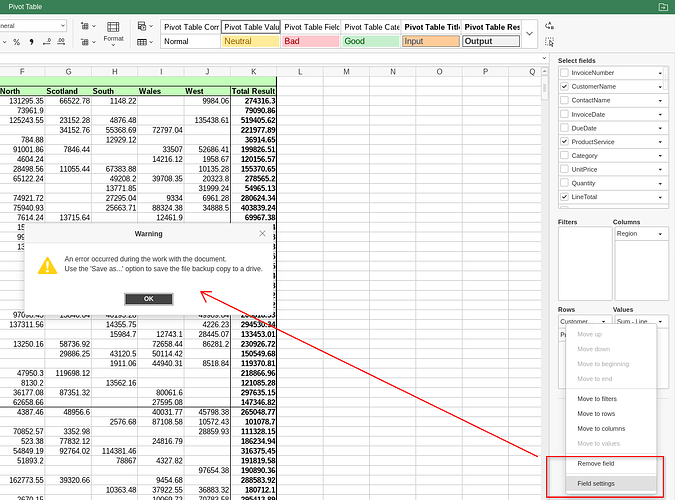The image size is (675, 500).
Task: Open the InvoiceDate field dropdown arrow
Action: [x=660, y=114]
